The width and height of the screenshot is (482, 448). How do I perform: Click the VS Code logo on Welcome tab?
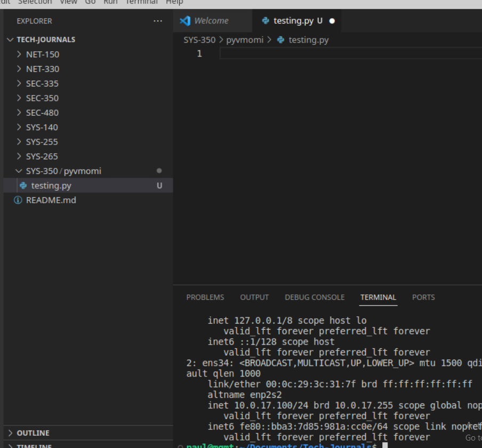click(185, 21)
